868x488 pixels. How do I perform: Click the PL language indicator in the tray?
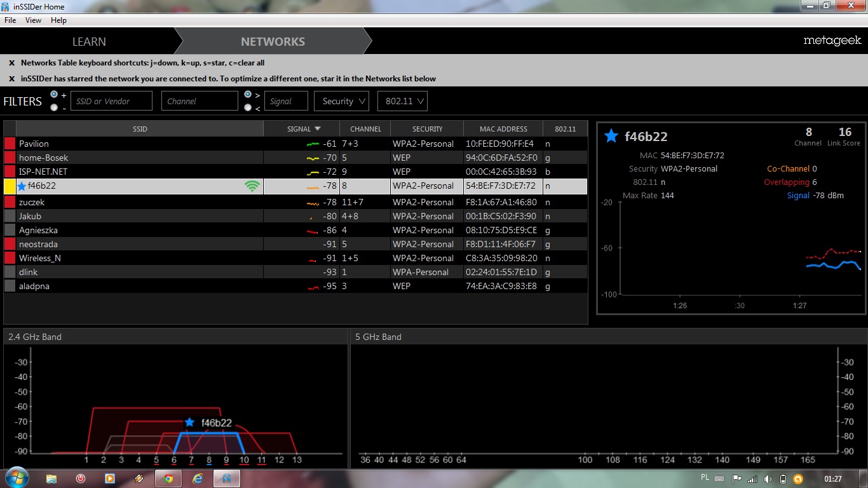tap(705, 477)
